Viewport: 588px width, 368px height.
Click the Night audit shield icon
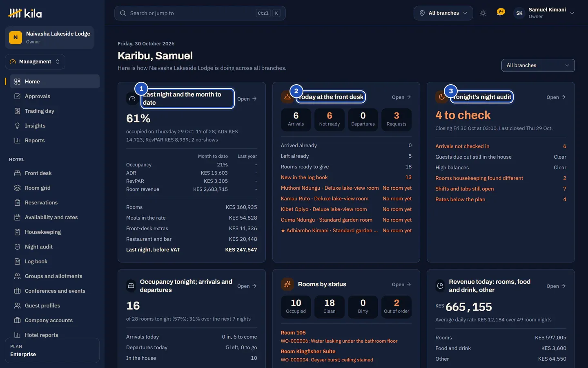(17, 247)
